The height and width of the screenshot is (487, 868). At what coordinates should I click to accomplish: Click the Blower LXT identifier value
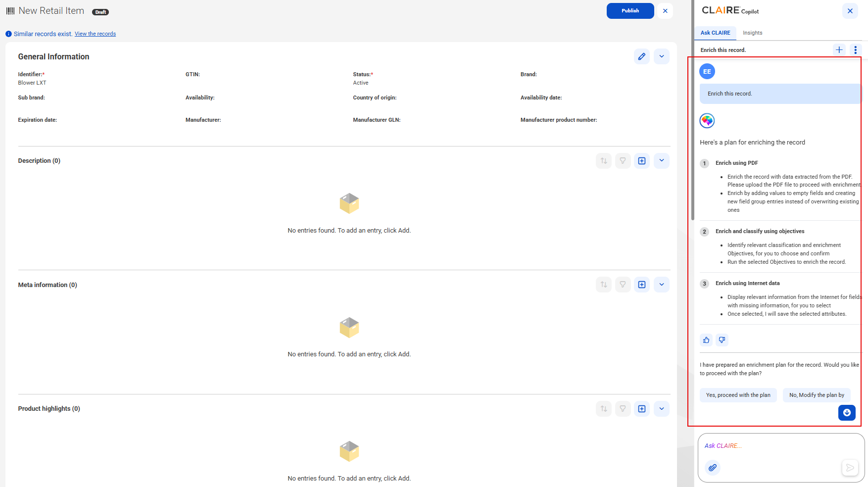click(32, 83)
